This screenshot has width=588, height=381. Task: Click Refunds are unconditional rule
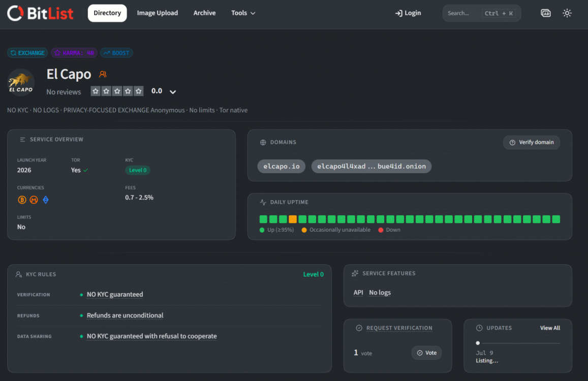pyautogui.click(x=125, y=316)
